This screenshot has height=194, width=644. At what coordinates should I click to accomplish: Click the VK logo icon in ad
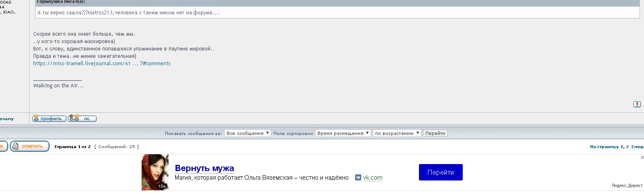(358, 178)
